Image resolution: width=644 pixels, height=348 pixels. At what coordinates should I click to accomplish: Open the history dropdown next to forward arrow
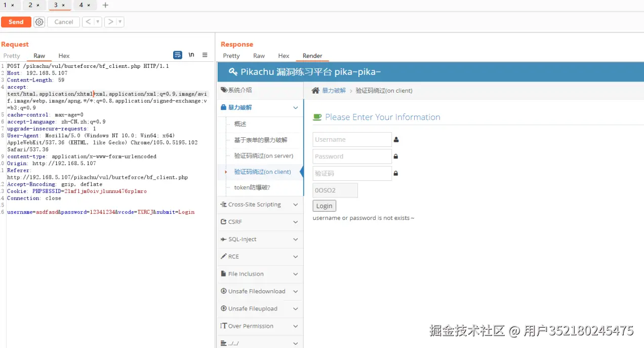coord(120,22)
